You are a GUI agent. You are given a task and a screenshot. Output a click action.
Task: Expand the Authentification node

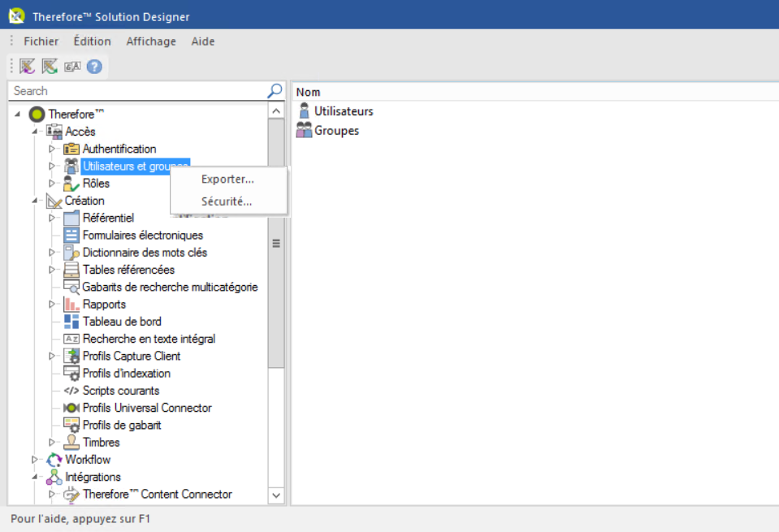51,149
